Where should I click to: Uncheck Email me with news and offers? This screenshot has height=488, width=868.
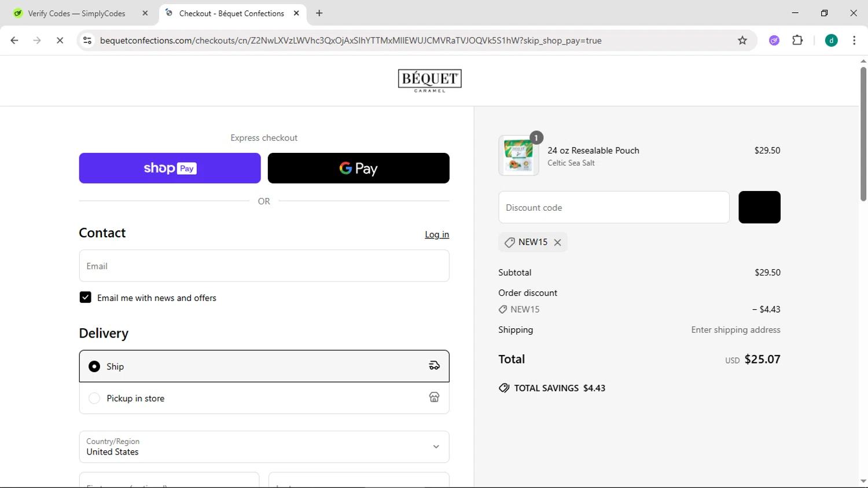86,298
